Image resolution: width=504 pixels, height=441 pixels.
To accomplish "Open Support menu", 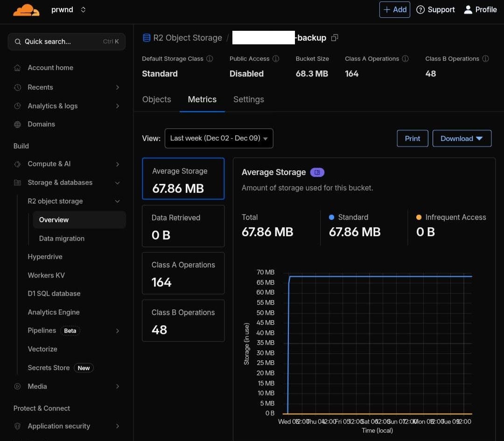I will click(435, 10).
